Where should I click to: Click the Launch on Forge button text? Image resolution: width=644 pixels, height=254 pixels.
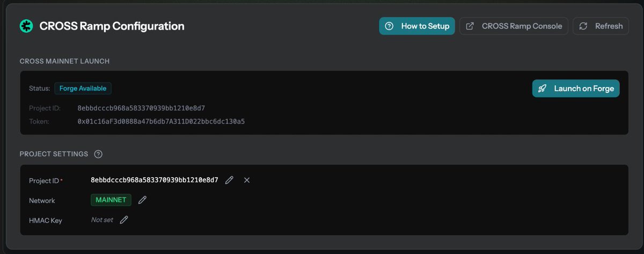click(x=584, y=89)
